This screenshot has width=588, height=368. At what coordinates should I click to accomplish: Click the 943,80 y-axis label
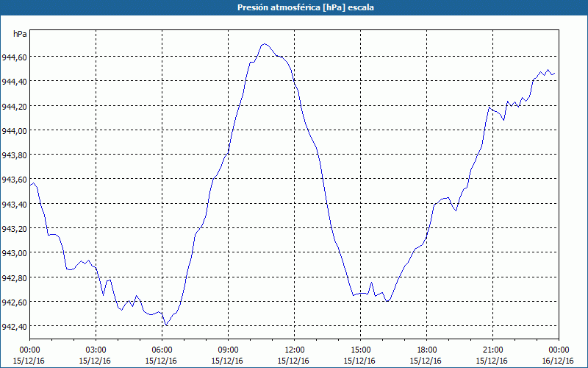(15, 155)
